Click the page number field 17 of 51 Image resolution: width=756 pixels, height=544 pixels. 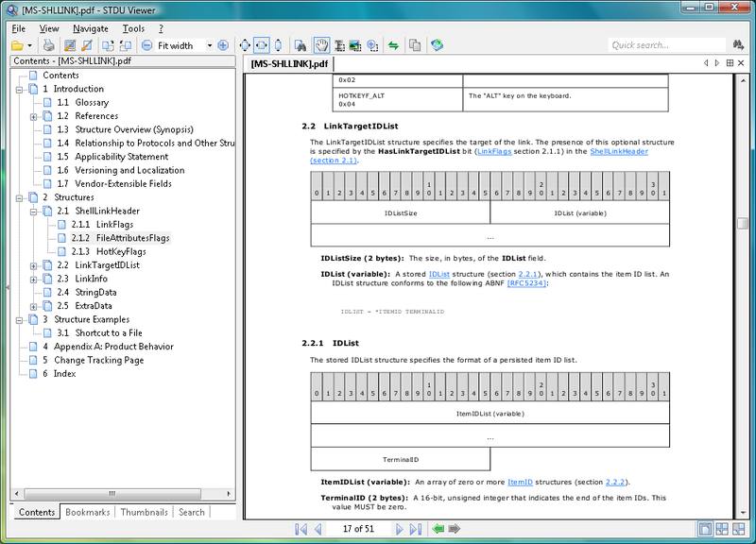click(x=358, y=529)
